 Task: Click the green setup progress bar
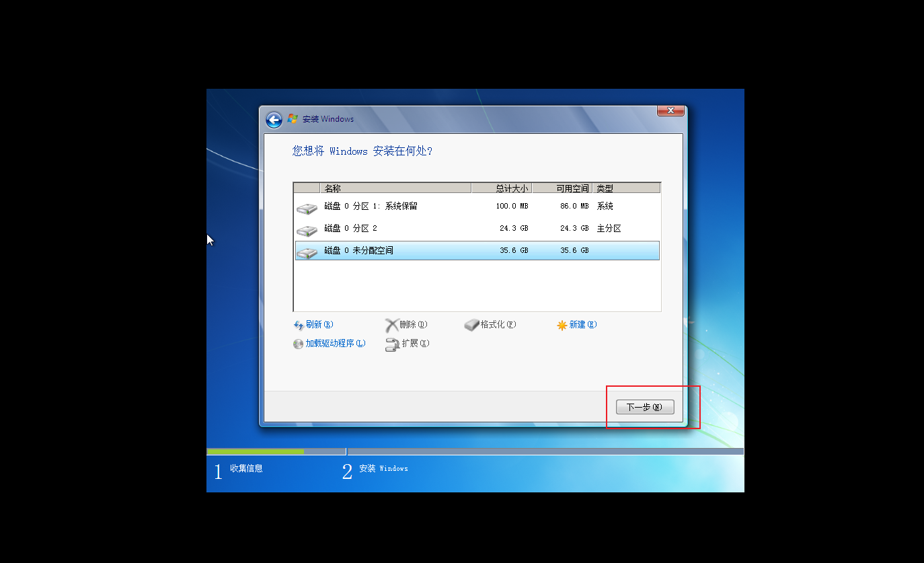pyautogui.click(x=256, y=451)
